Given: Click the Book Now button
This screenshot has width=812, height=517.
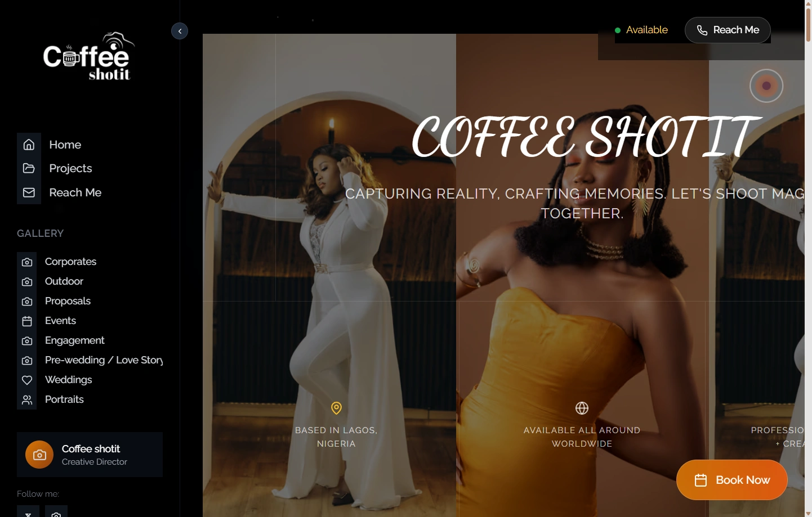Looking at the screenshot, I should click(x=731, y=480).
